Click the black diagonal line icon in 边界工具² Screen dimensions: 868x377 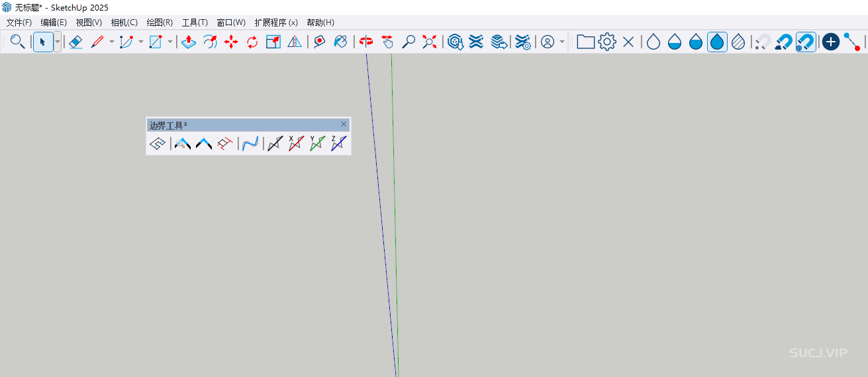pyautogui.click(x=275, y=144)
